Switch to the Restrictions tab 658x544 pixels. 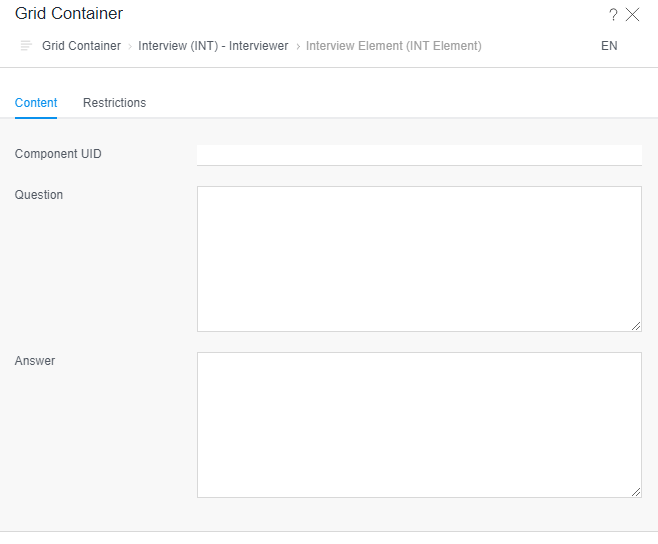pos(115,103)
